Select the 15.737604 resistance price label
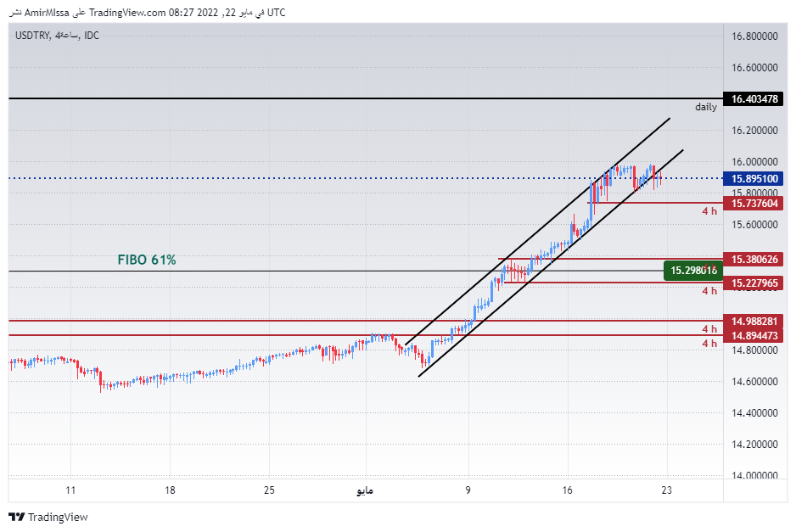The height and width of the screenshot is (532, 796). pos(754,204)
